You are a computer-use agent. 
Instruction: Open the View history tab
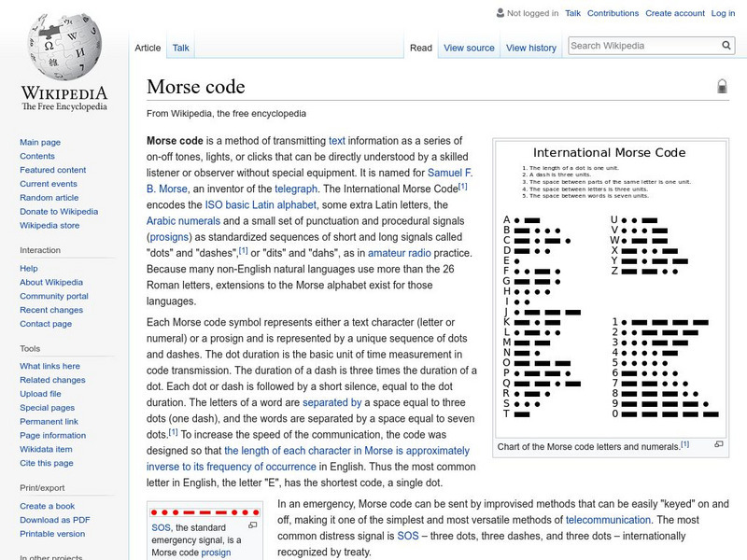(x=531, y=48)
